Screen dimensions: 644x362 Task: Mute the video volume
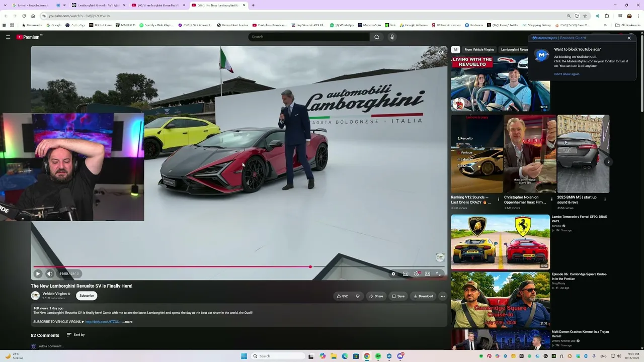[x=50, y=274]
